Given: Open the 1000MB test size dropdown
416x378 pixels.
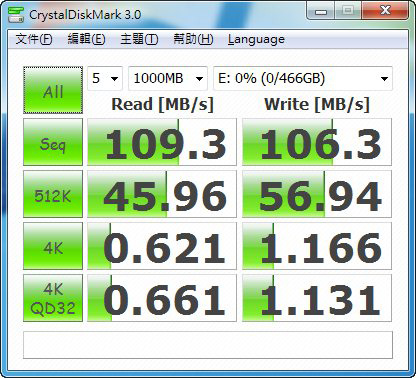Looking at the screenshot, I should click(168, 79).
